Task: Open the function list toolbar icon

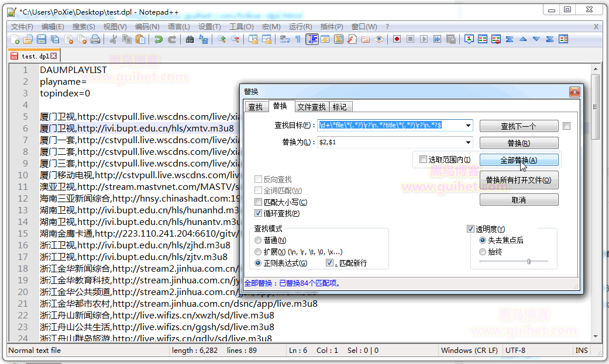Action: [352, 39]
